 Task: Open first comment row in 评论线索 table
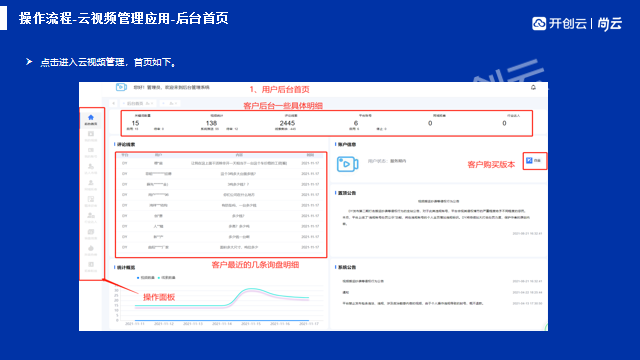221,163
